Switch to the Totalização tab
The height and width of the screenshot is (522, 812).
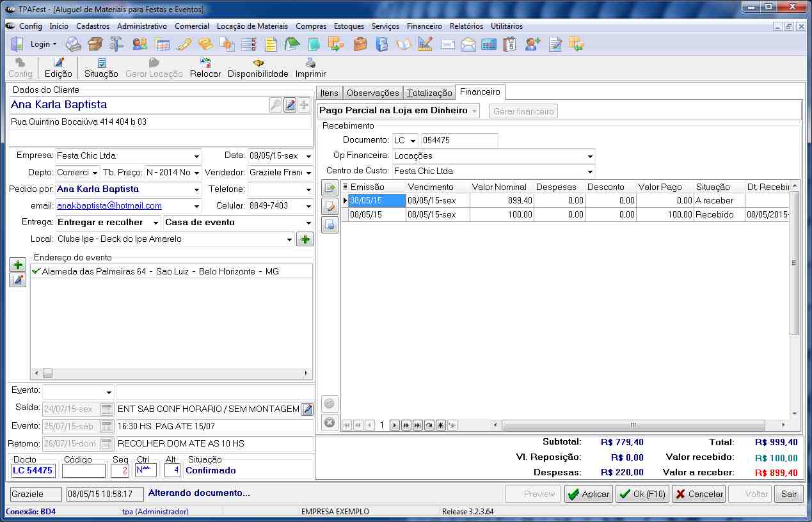(x=429, y=93)
